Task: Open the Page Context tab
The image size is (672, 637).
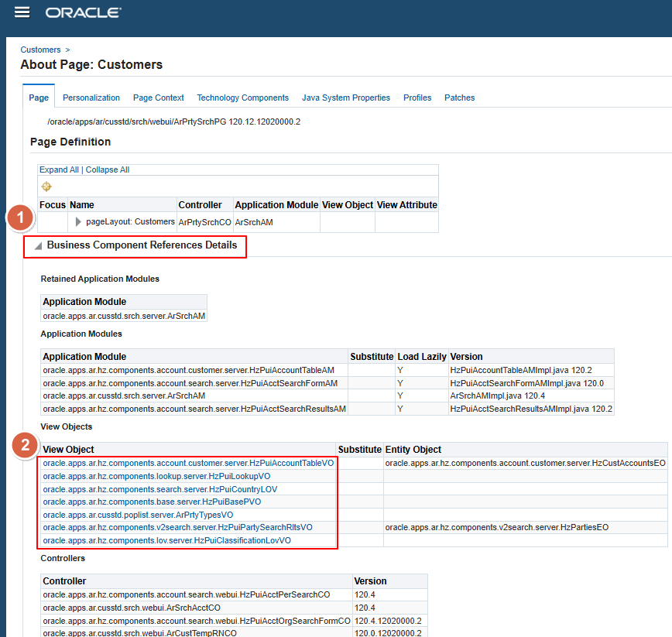Action: (x=159, y=98)
